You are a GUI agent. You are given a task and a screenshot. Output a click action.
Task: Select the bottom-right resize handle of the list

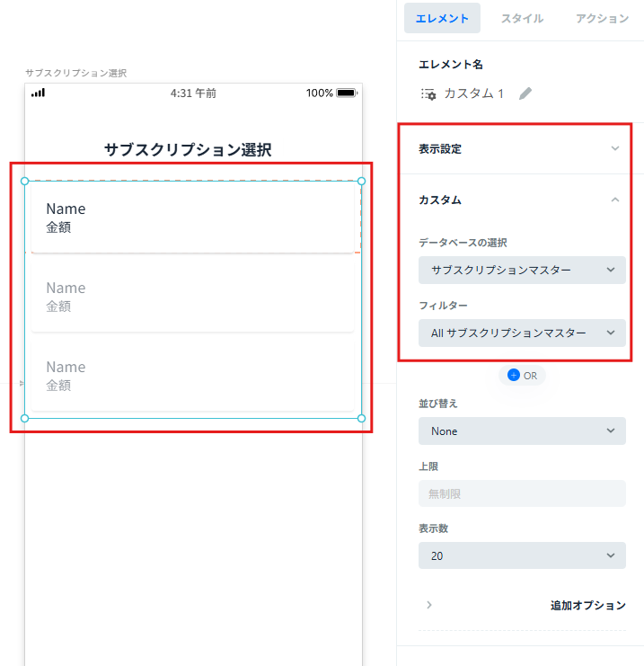361,418
